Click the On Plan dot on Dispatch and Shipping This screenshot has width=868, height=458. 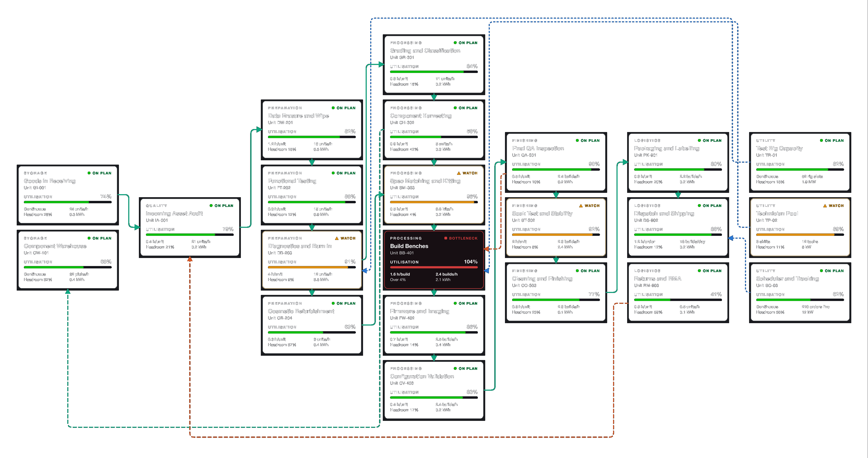tap(699, 206)
